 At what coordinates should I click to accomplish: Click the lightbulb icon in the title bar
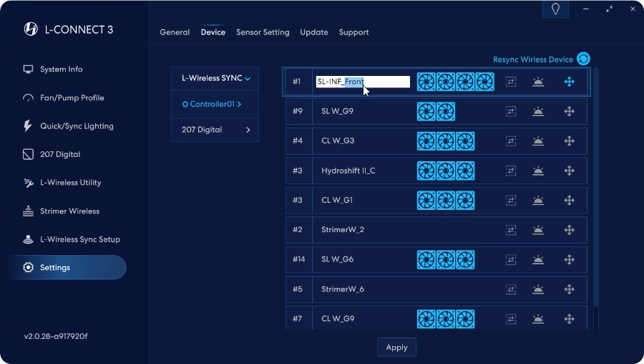(x=555, y=9)
